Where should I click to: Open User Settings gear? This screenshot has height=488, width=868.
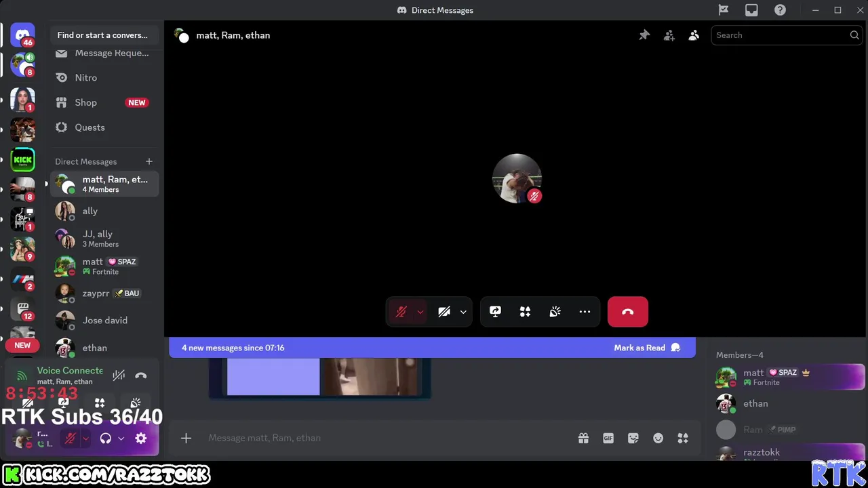coord(141,439)
